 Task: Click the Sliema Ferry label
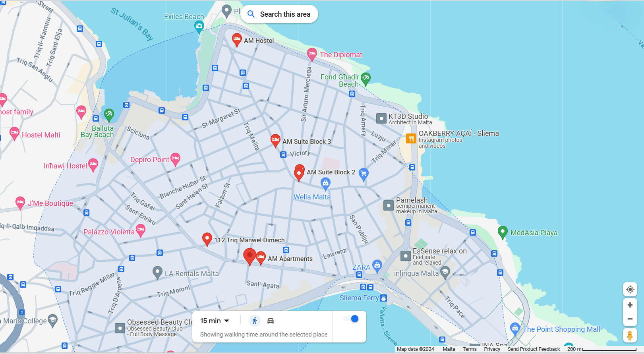359,298
